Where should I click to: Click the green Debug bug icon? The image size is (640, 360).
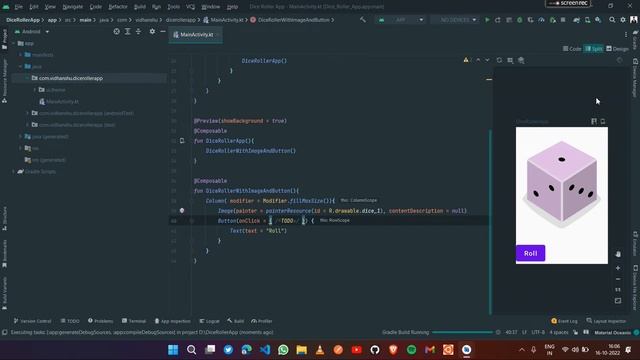point(520,20)
